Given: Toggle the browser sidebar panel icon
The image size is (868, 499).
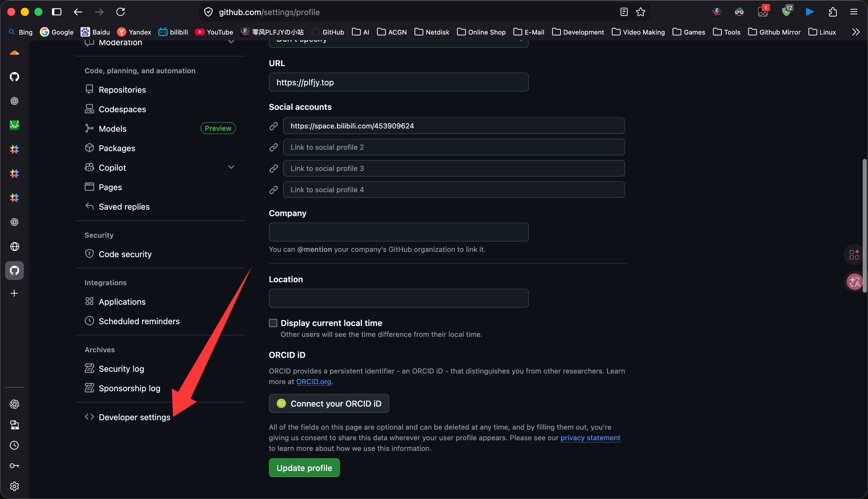Looking at the screenshot, I should coord(57,12).
